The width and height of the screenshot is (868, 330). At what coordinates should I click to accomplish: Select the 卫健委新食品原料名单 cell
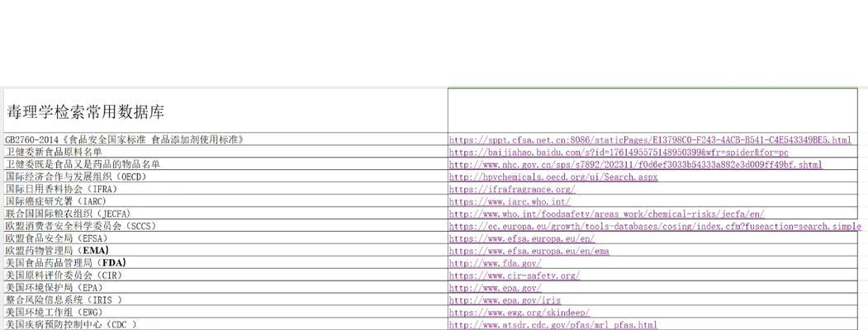tap(225, 152)
